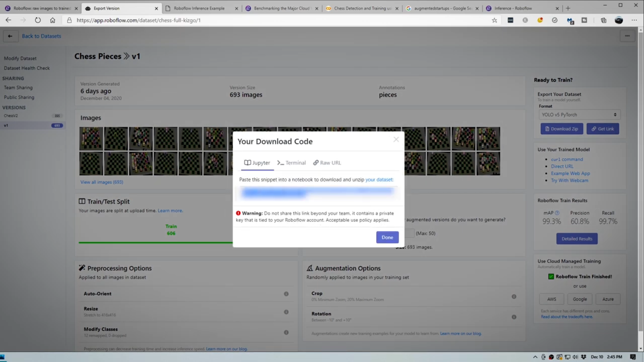This screenshot has width=644, height=362.
Task: Open the 'your dataset' link in dialog
Action: coord(379,180)
